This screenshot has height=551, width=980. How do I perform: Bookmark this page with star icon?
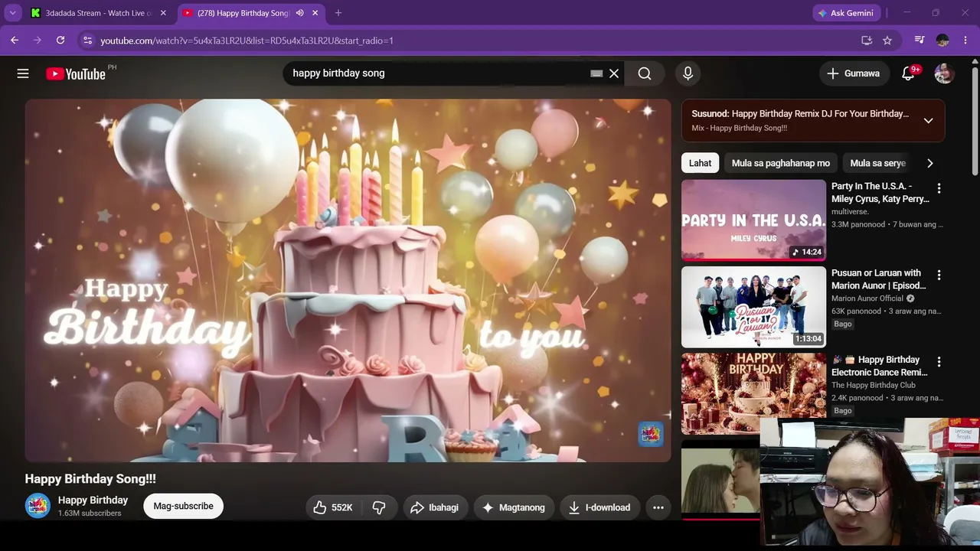click(x=887, y=41)
